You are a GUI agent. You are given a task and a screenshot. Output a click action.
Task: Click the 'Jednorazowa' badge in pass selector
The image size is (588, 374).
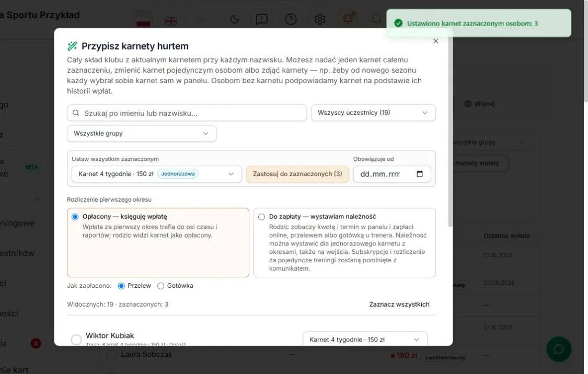pyautogui.click(x=178, y=174)
